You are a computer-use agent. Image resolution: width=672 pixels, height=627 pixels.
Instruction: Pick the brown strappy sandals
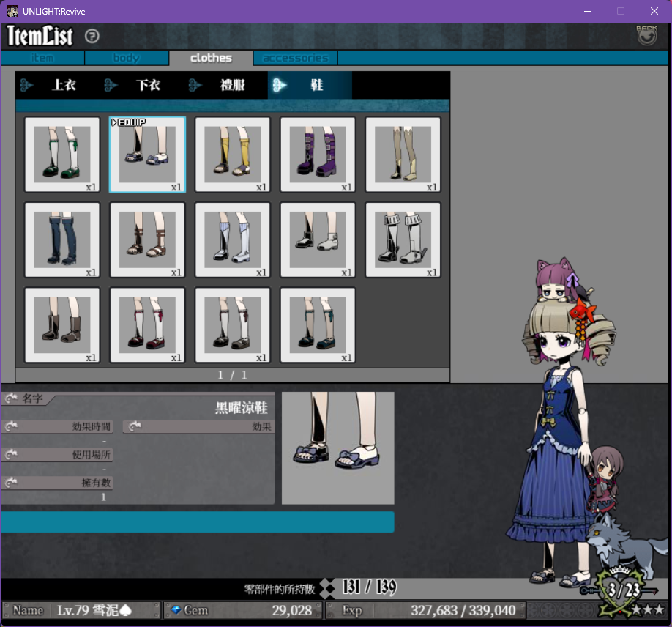147,240
